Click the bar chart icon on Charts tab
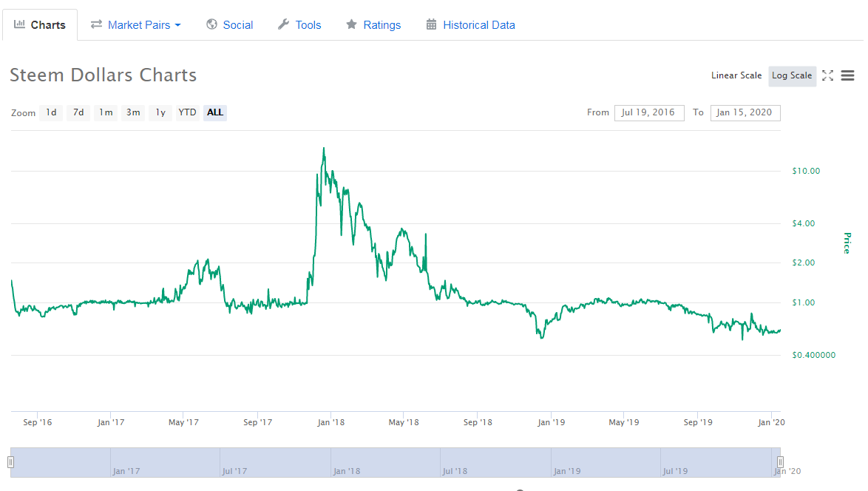 click(x=20, y=24)
